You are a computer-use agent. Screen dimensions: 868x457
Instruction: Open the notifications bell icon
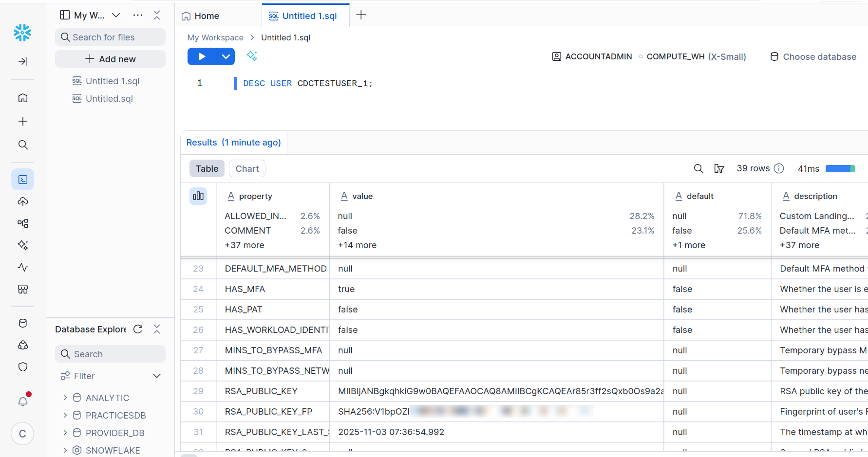(23, 402)
